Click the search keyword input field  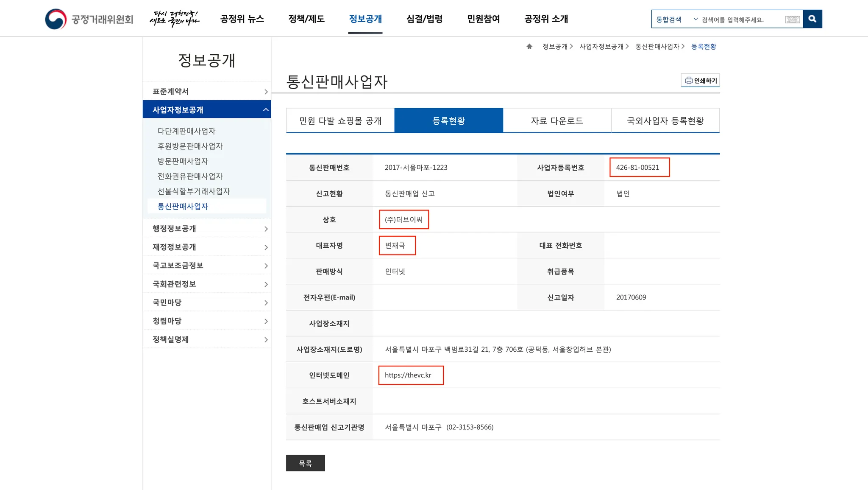(x=740, y=20)
